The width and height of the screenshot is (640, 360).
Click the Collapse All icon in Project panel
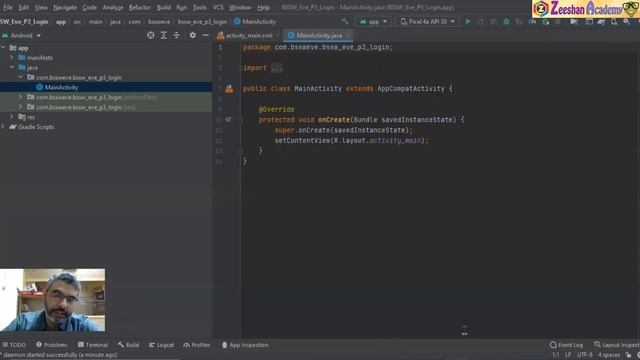176,36
